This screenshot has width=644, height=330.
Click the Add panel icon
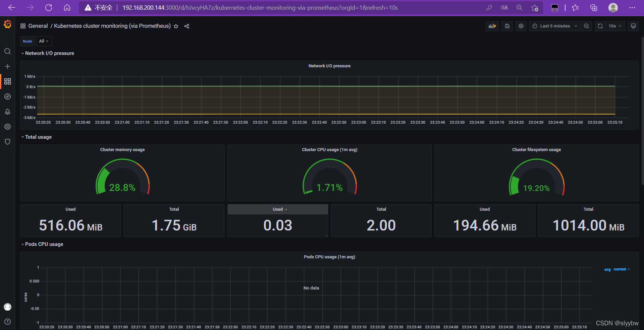[x=492, y=26]
